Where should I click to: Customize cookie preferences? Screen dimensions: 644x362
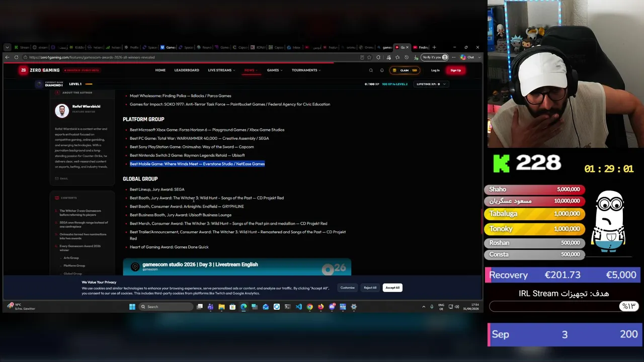[x=348, y=288]
